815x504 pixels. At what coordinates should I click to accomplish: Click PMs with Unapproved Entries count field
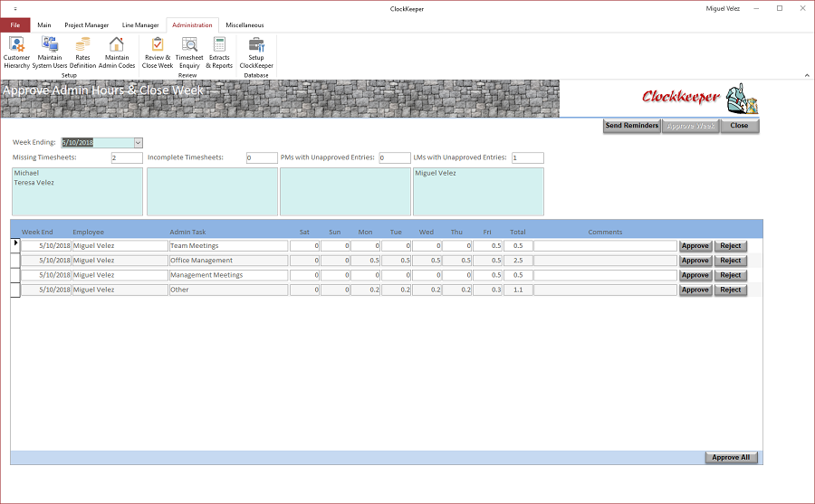[395, 158]
